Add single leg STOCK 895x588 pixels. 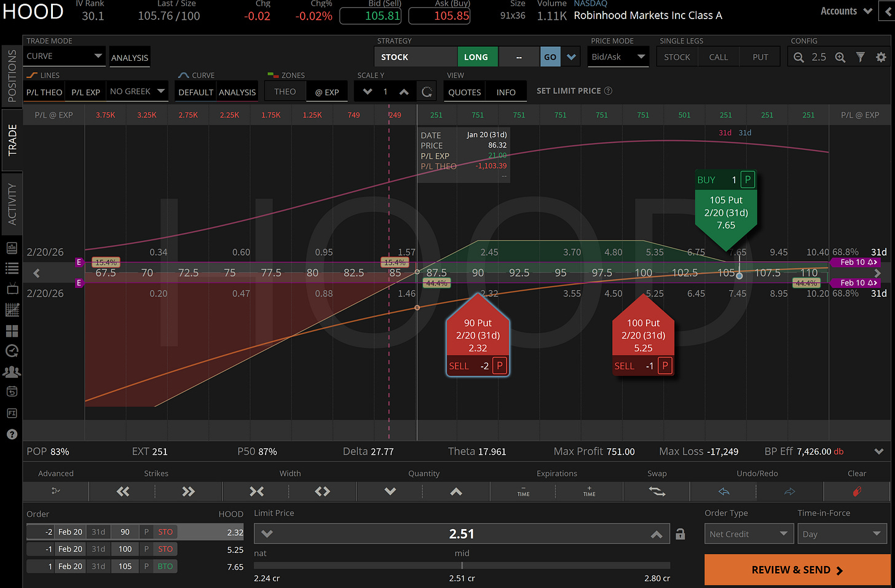click(x=677, y=57)
